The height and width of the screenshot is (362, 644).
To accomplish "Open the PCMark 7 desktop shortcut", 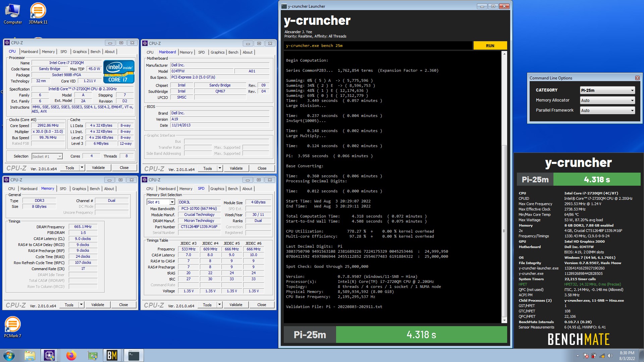I will (x=12, y=327).
